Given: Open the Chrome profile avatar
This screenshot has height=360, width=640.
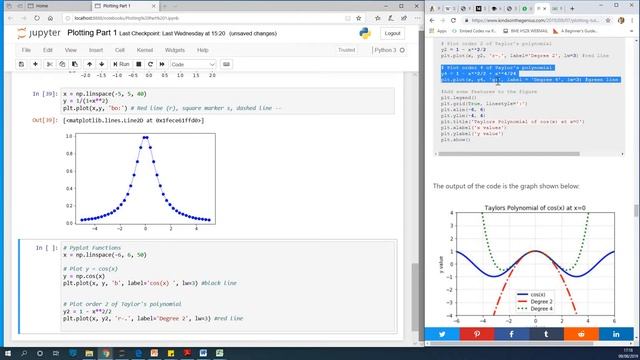Looking at the screenshot, I should pos(621,20).
